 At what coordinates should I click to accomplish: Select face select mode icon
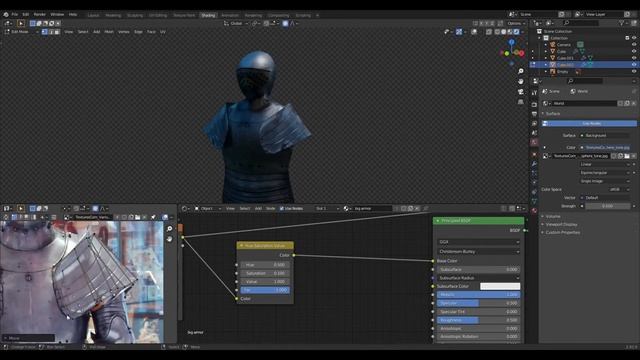pos(57,32)
